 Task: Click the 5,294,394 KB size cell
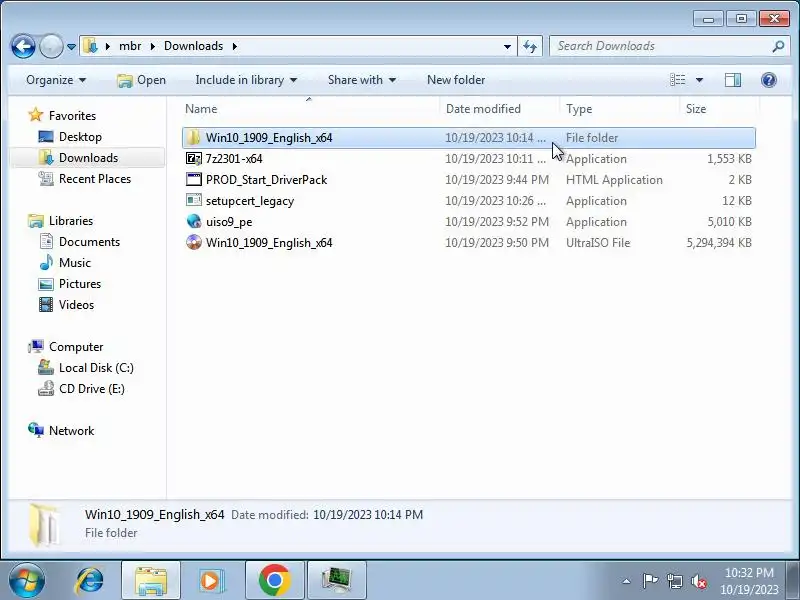719,243
